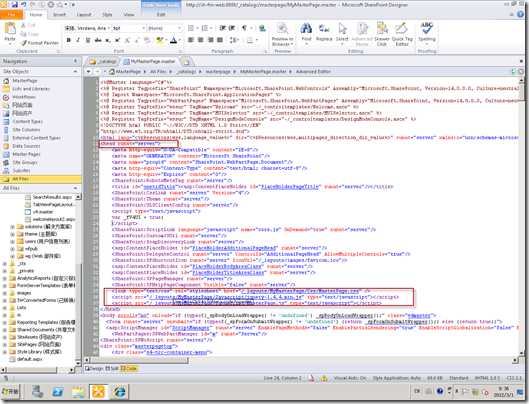Click the bullets list icon
Viewport: 529px width, 404px height.
click(x=191, y=28)
